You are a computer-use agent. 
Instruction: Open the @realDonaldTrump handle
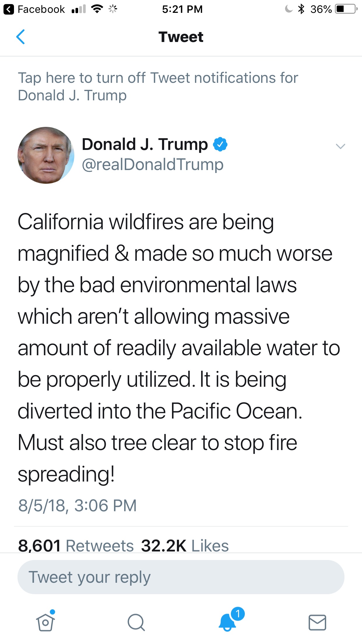tap(153, 164)
